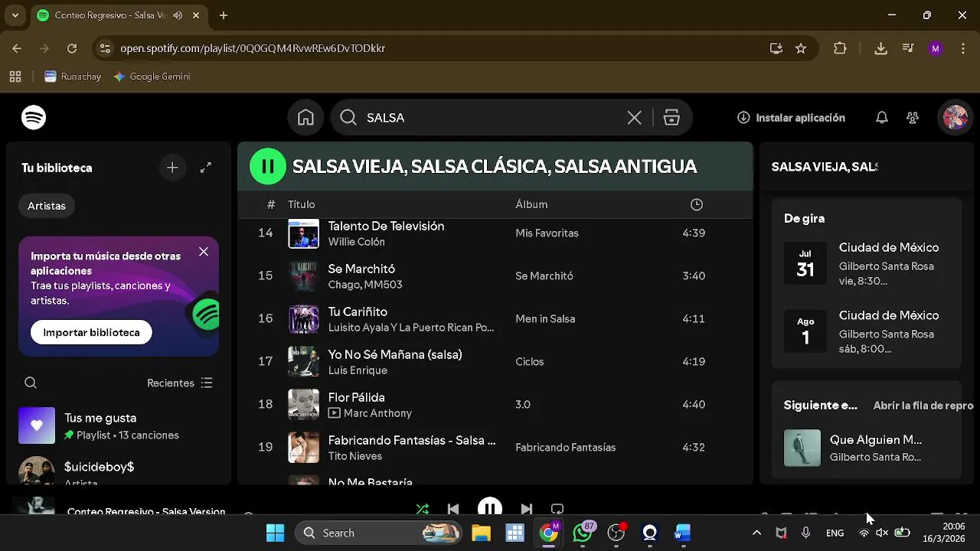Open Google Gemini bookmark
Viewport: 980px width, 551px height.
tap(152, 77)
